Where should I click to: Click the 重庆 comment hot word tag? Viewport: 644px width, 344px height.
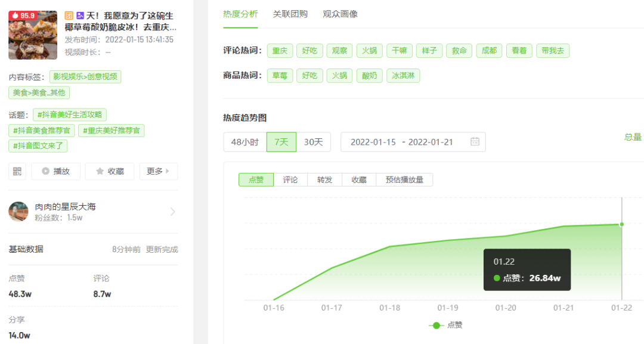point(280,51)
